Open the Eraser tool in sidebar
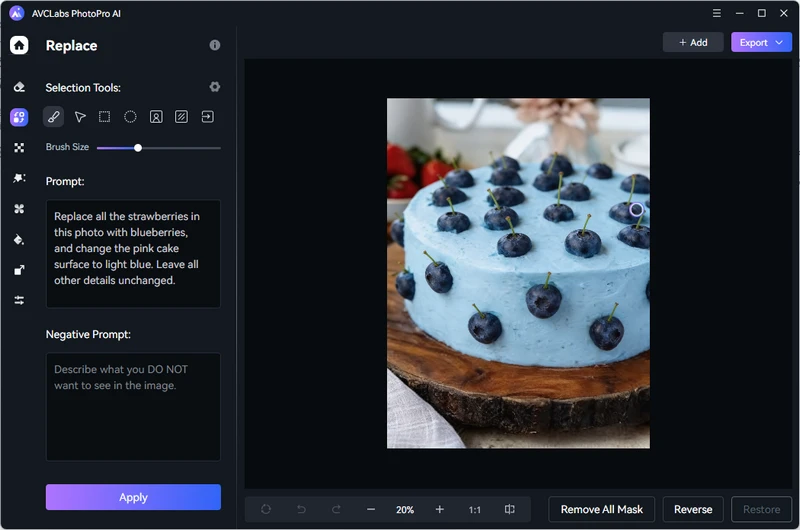The image size is (800, 530). pos(19,87)
